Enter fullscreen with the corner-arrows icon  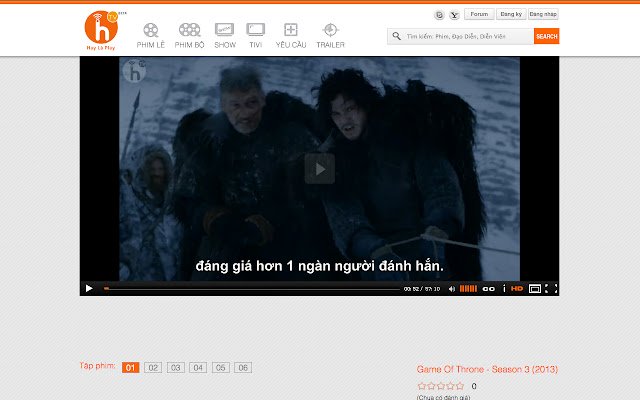click(x=551, y=289)
